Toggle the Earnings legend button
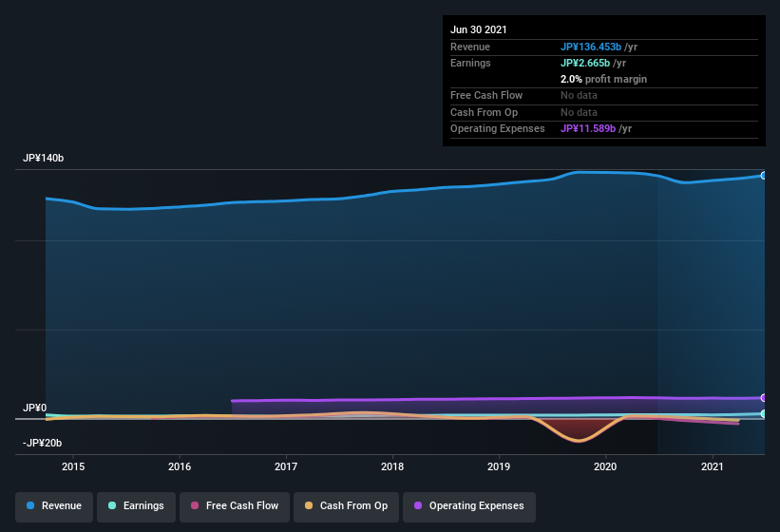 (136, 506)
